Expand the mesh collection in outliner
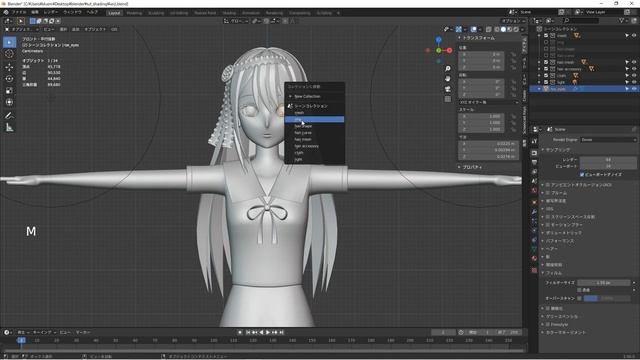This screenshot has width=640, height=360. [539, 36]
